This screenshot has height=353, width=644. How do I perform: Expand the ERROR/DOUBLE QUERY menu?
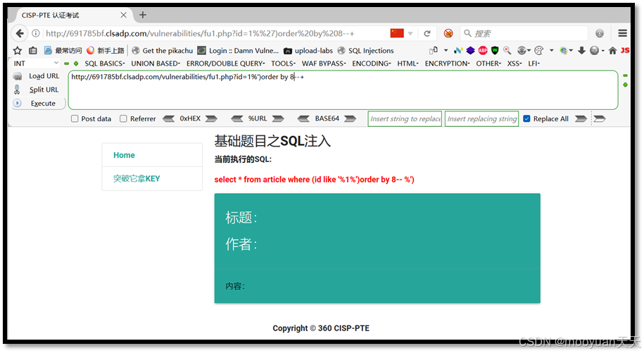[225, 63]
